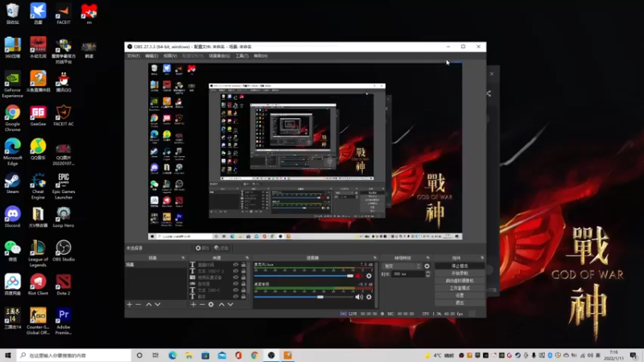The image size is (644, 362).
Task: Open 设置 from controls panel
Action: coord(460,295)
